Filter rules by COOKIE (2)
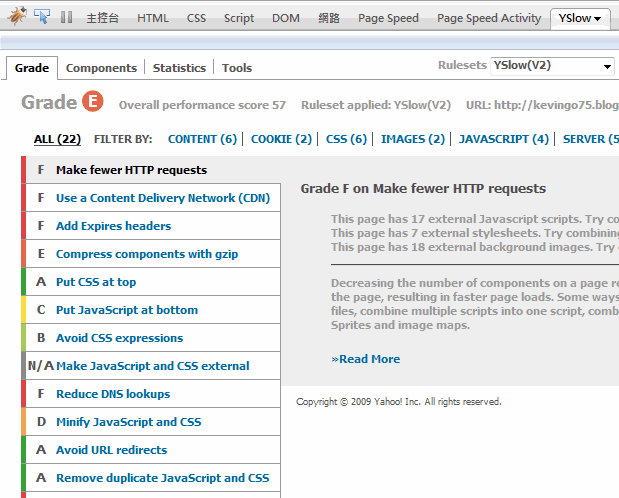 281,139
